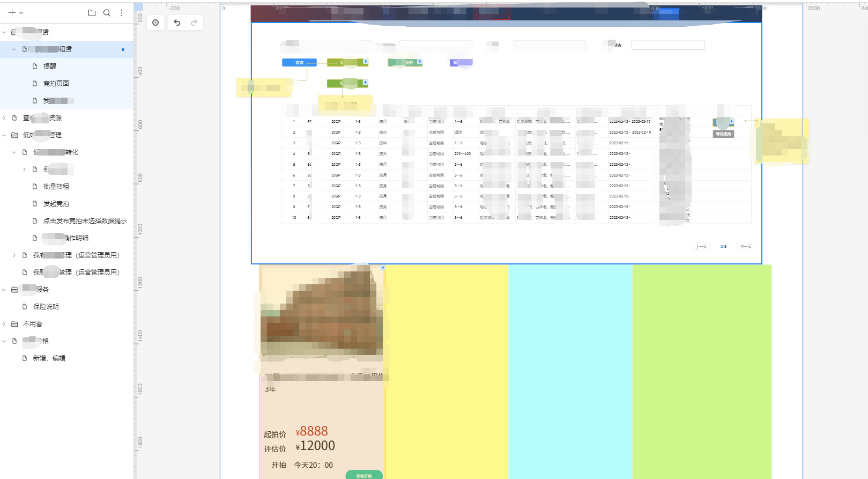Click the green pill button at the card bottom
The width and height of the screenshot is (868, 479).
point(364,475)
